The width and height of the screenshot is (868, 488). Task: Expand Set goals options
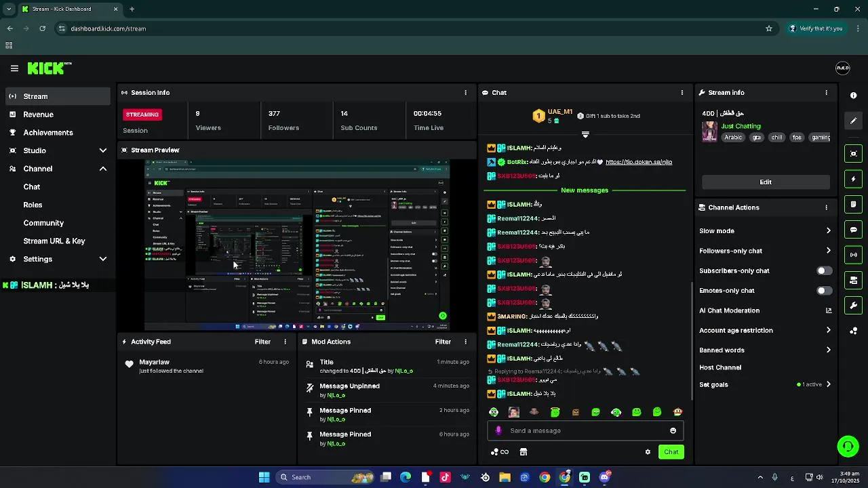(828, 384)
